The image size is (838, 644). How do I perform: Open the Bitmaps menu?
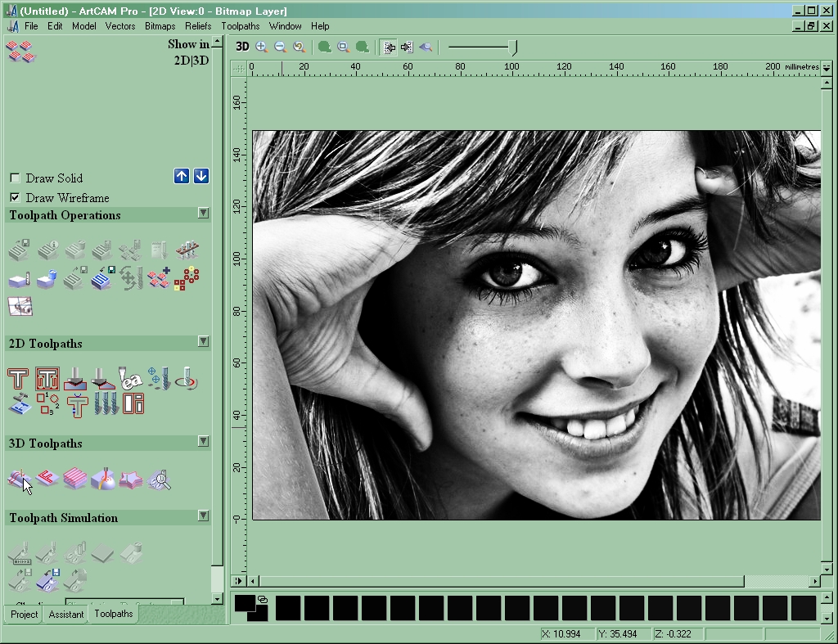click(x=160, y=25)
